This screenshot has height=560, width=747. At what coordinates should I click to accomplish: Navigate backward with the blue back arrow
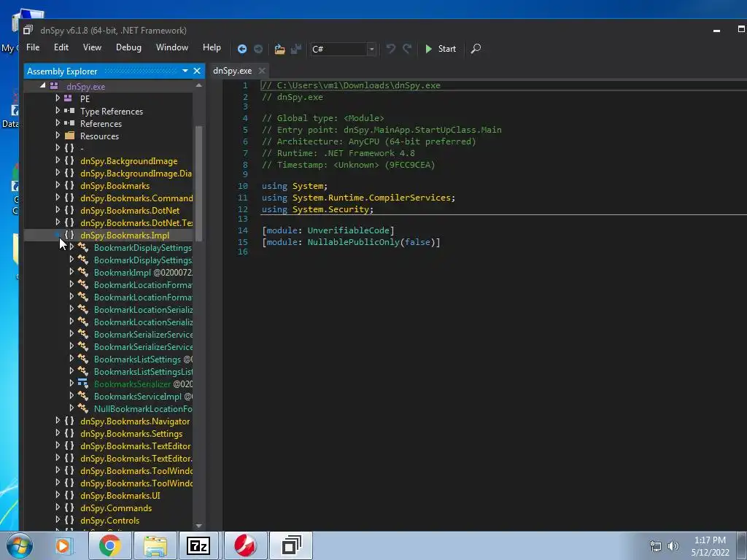[x=242, y=49]
